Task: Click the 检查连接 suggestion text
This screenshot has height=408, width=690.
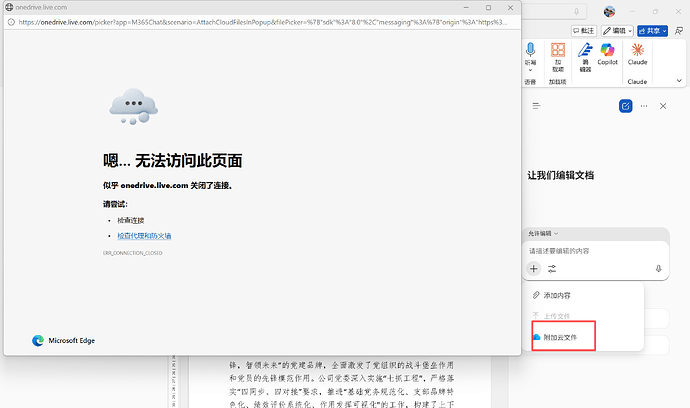Action: (131, 221)
